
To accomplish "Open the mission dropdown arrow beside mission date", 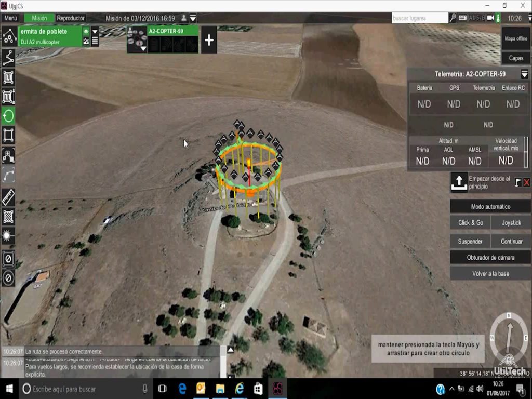I will click(x=193, y=18).
